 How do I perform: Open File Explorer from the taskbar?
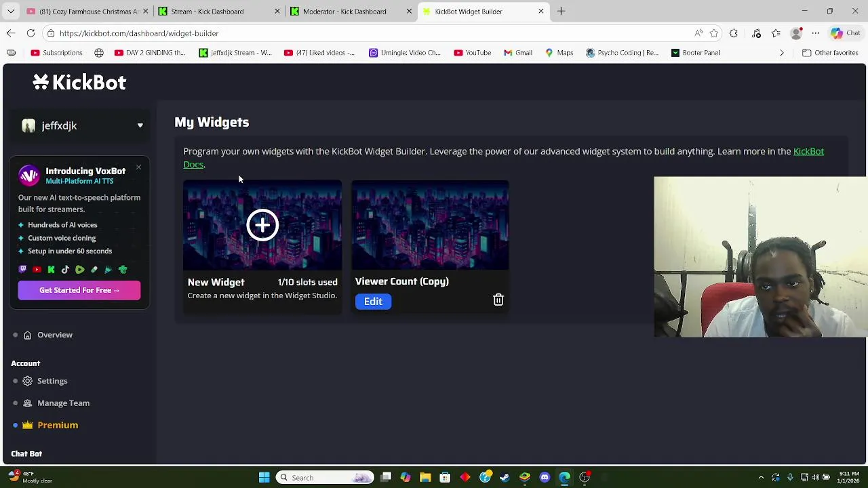(425, 478)
